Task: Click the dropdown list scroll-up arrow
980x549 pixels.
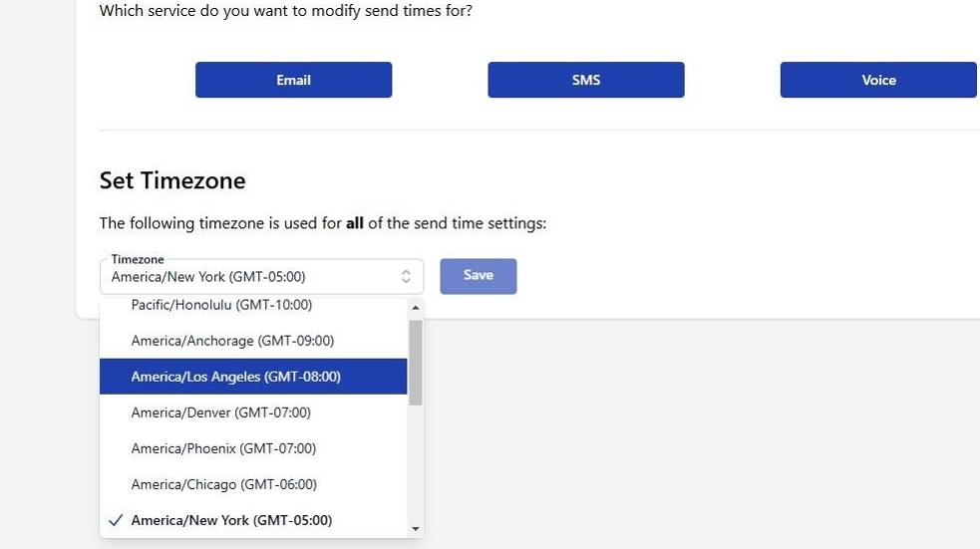Action: point(416,308)
